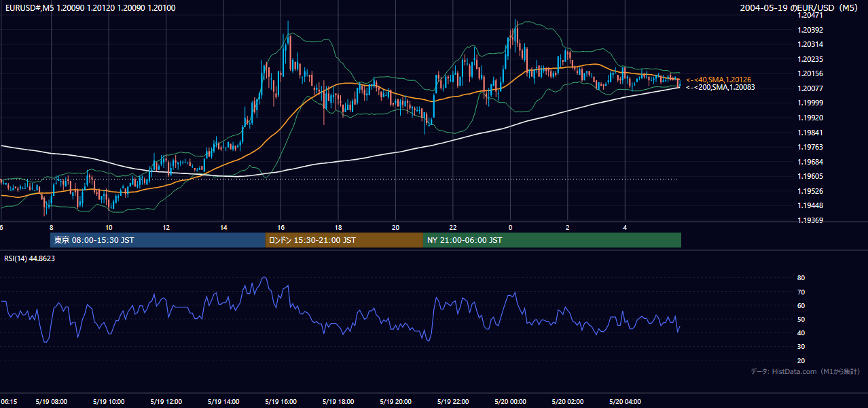Open the HistData.com data source credit
Viewport: 868px width, 408px height.
point(806,371)
